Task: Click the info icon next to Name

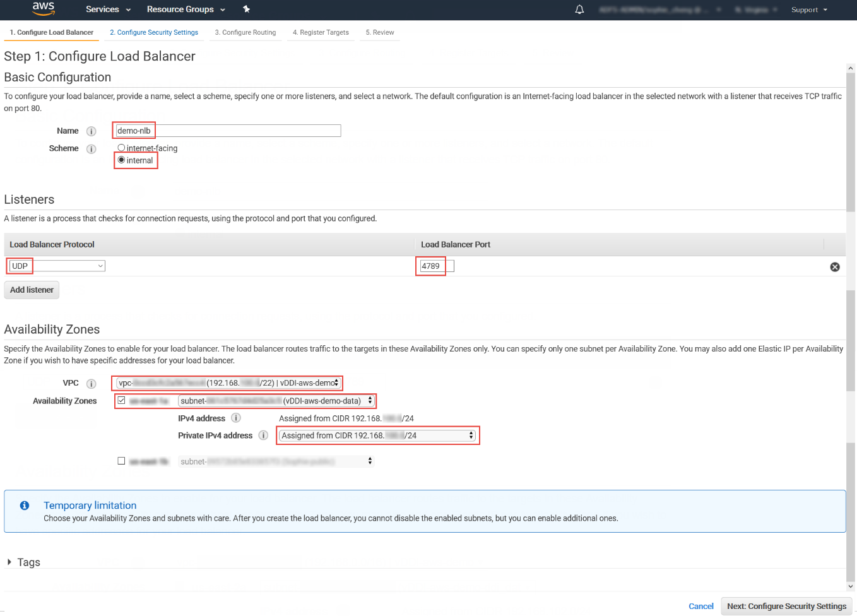Action: click(x=91, y=131)
